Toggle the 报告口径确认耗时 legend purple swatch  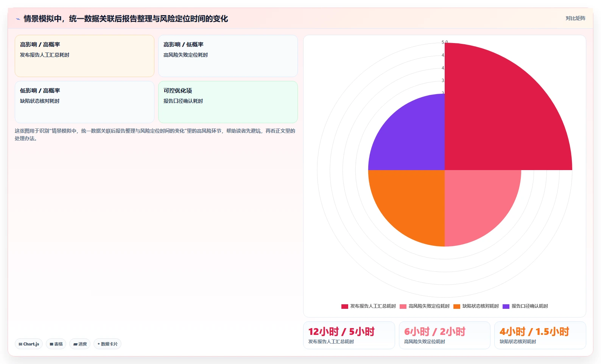point(506,306)
